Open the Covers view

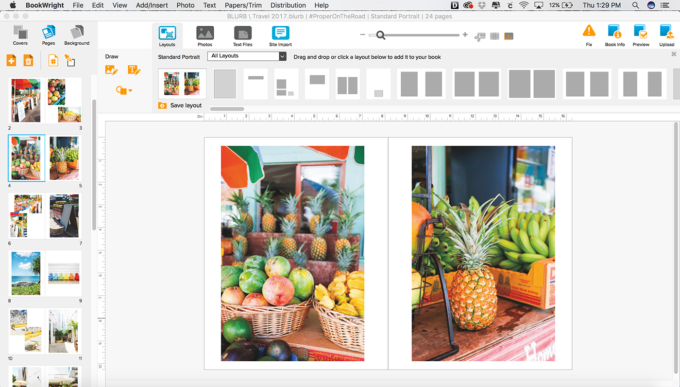click(x=20, y=35)
